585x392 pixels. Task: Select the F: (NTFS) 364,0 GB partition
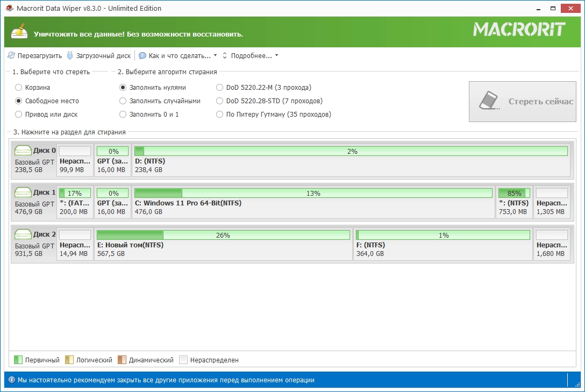[443, 244]
